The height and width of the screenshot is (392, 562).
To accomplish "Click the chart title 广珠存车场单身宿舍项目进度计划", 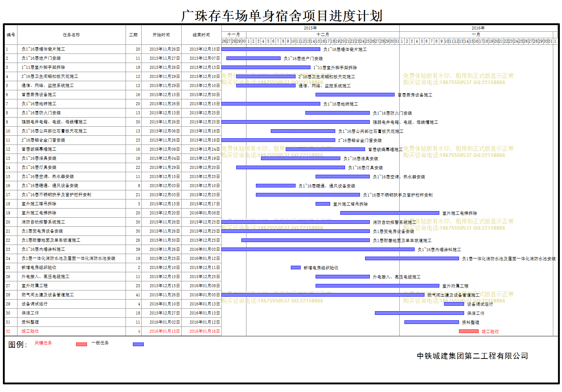I will click(282, 16).
